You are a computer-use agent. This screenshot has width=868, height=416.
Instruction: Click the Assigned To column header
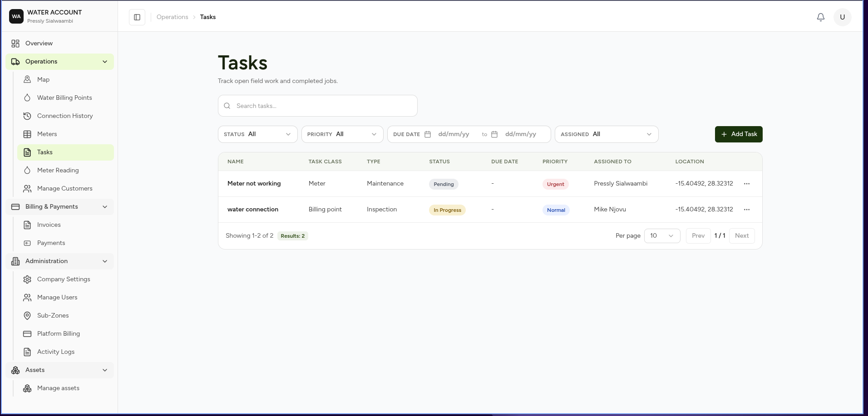coord(612,162)
